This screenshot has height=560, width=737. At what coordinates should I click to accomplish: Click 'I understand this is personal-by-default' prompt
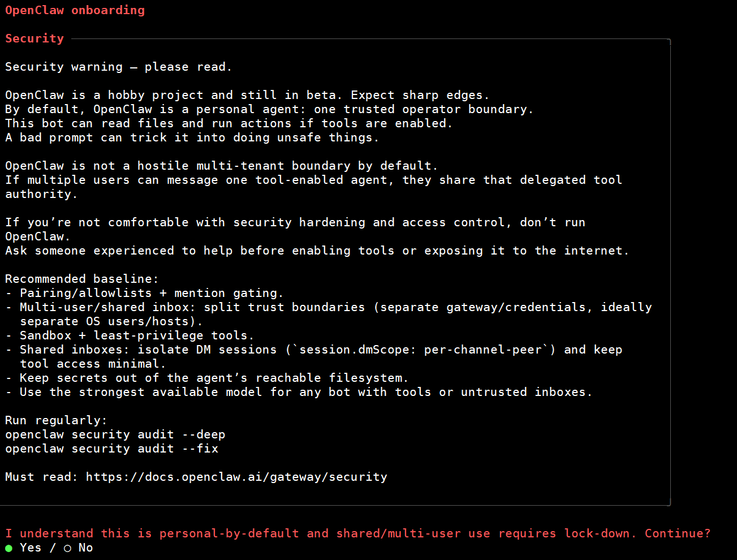(358, 533)
